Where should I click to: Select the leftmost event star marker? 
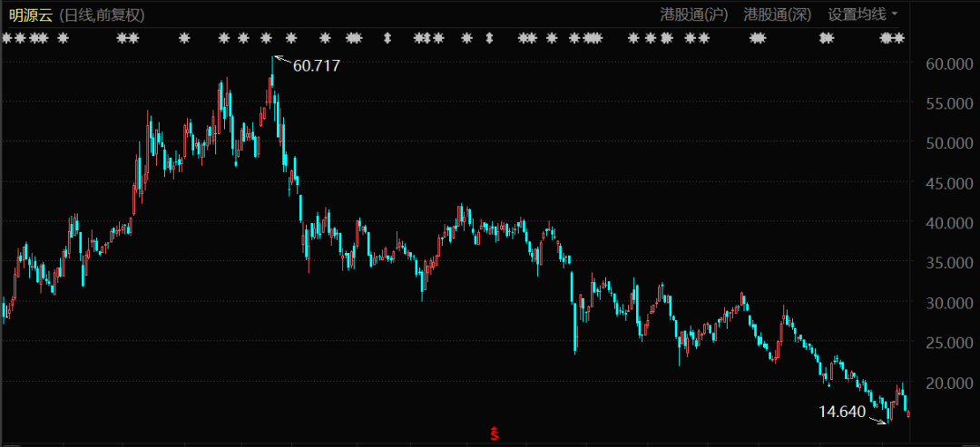point(7,38)
